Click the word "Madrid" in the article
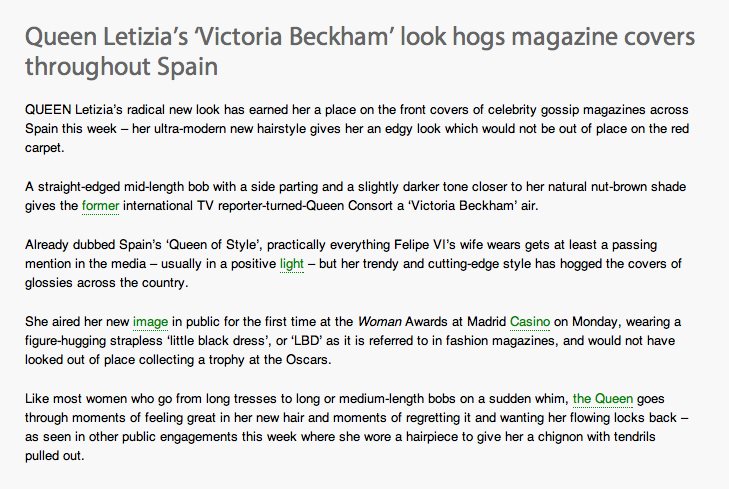 (483, 322)
